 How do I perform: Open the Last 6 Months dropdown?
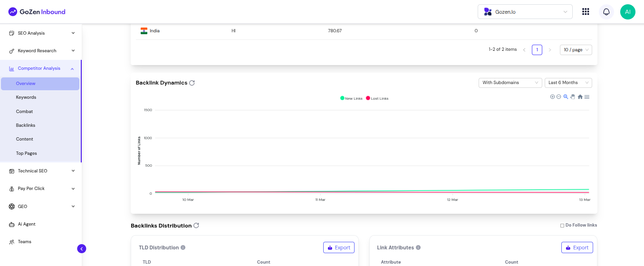coord(568,83)
